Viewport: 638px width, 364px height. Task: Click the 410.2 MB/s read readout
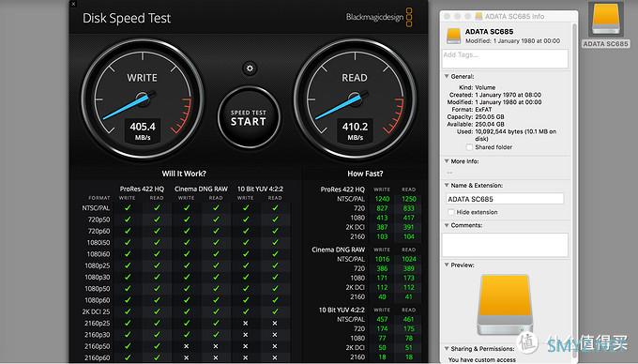coord(355,130)
